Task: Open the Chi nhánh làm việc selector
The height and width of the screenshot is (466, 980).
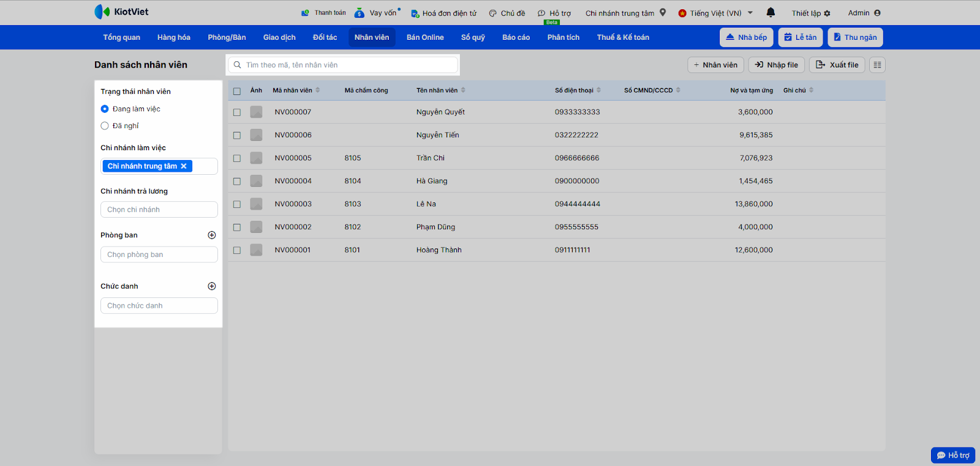Action: pyautogui.click(x=159, y=166)
